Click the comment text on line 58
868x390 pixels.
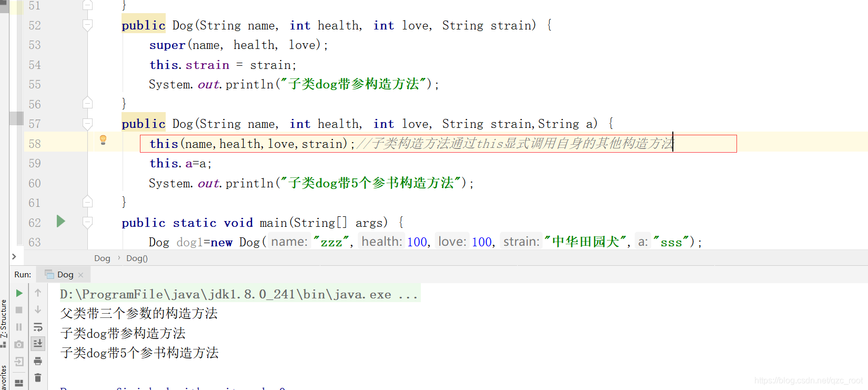515,144
